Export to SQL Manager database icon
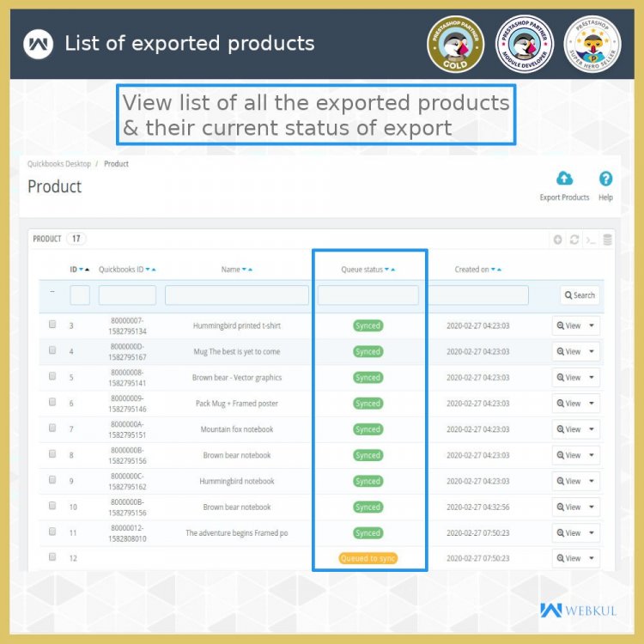 pyautogui.click(x=607, y=240)
